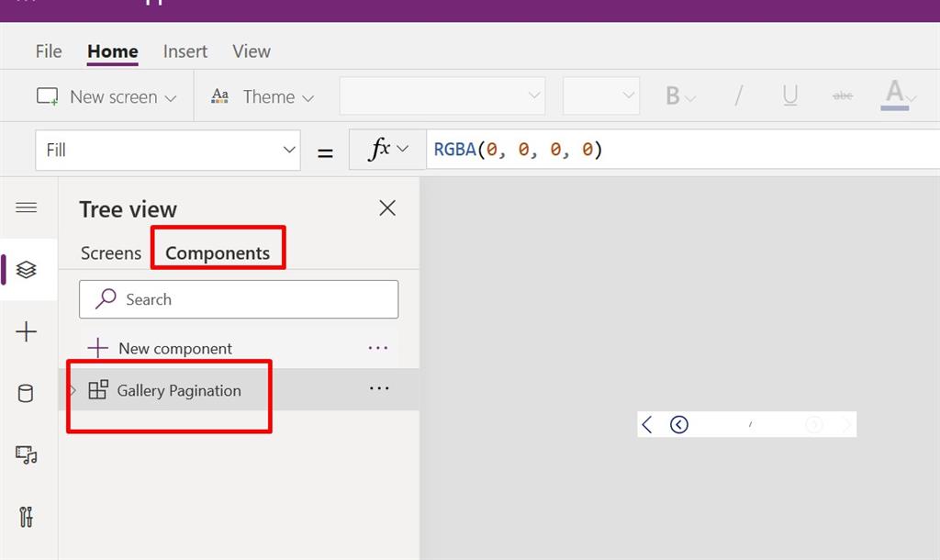
Task: Toggle underline formatting
Action: click(x=789, y=95)
